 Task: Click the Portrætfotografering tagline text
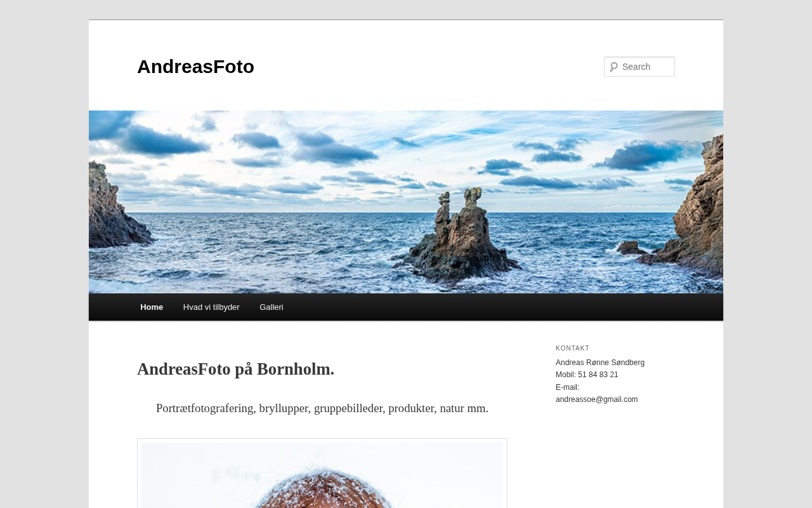[x=322, y=408]
